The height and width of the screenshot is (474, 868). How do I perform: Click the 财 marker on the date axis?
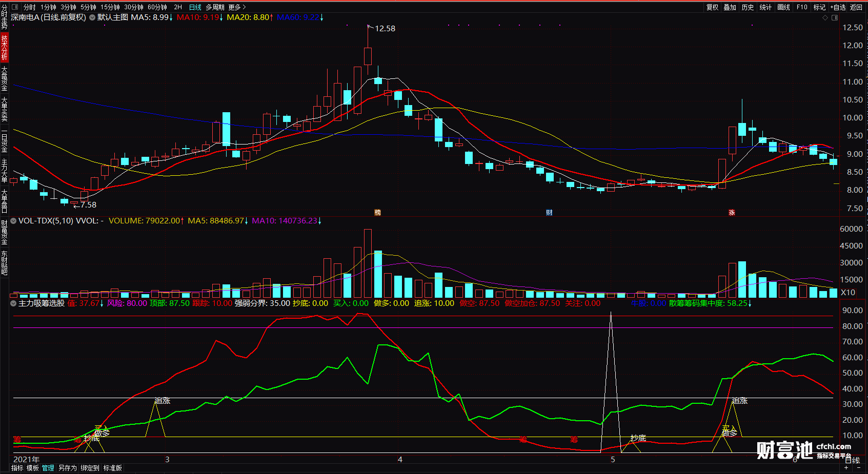click(549, 213)
